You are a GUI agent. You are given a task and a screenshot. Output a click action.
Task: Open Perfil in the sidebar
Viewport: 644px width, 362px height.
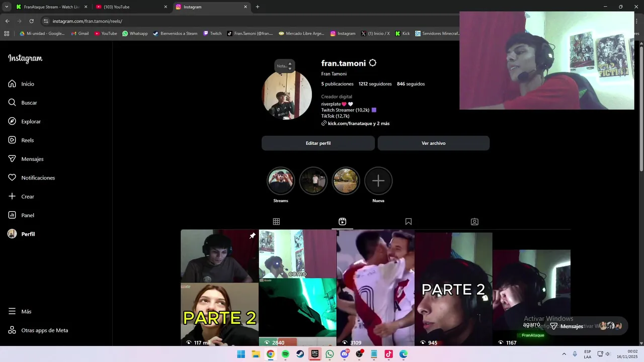(x=21, y=234)
